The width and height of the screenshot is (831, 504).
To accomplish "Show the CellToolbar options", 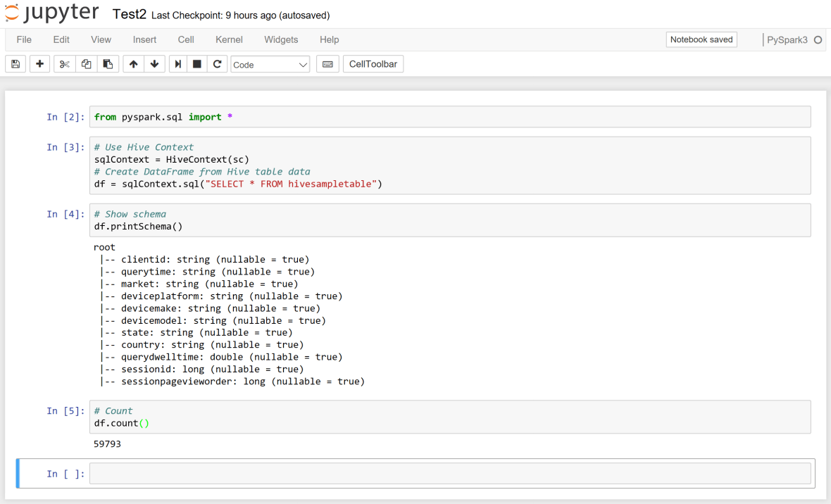I will click(373, 63).
